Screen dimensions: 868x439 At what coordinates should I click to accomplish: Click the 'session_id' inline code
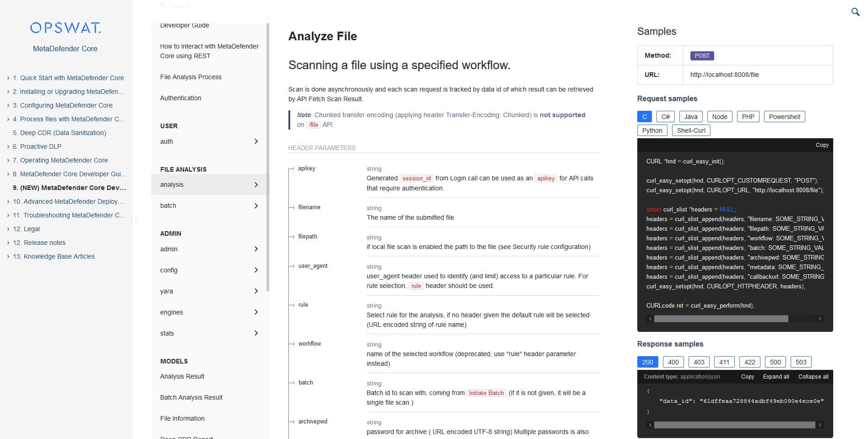416,178
